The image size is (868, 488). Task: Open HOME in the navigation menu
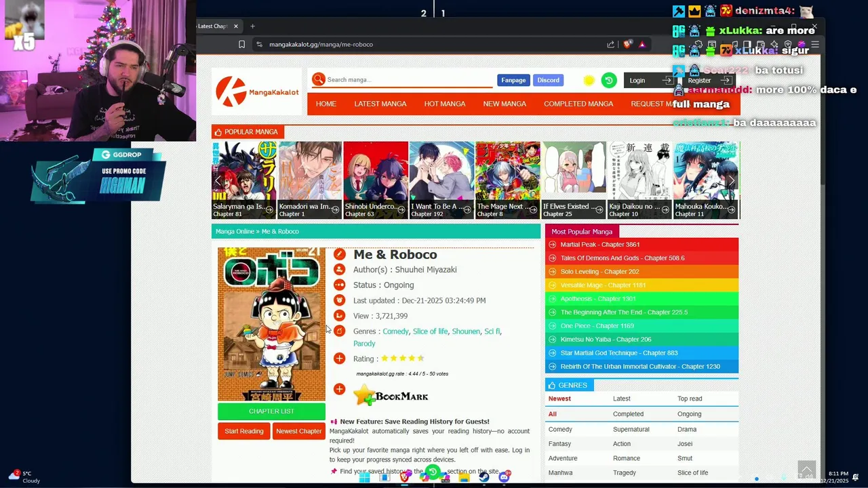[x=326, y=104]
